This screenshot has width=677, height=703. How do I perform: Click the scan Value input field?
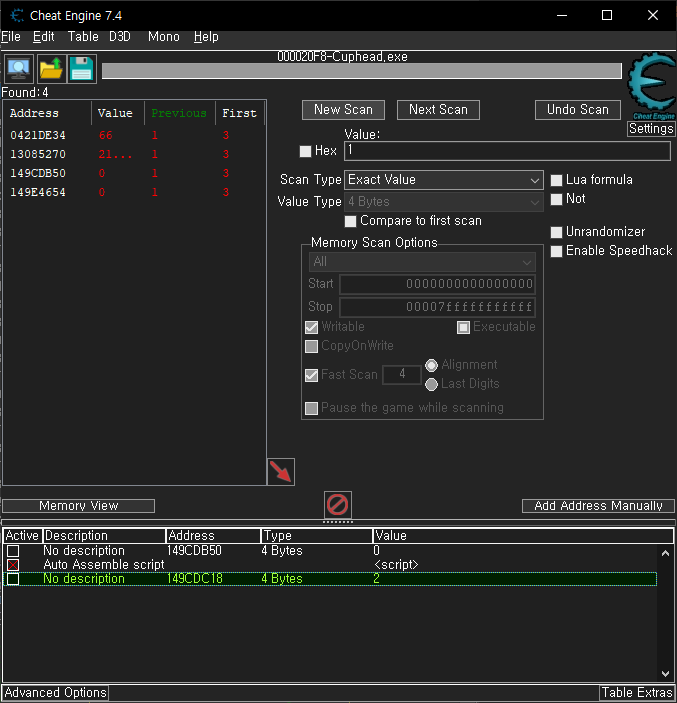[507, 151]
